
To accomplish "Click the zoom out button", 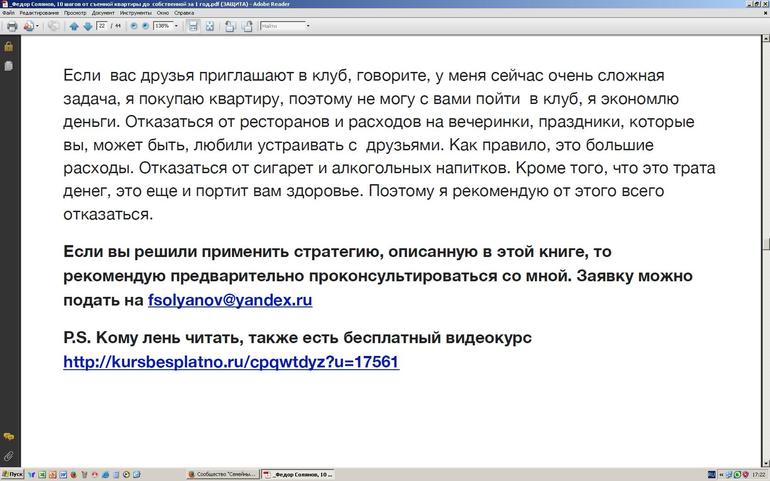I will coord(135,26).
